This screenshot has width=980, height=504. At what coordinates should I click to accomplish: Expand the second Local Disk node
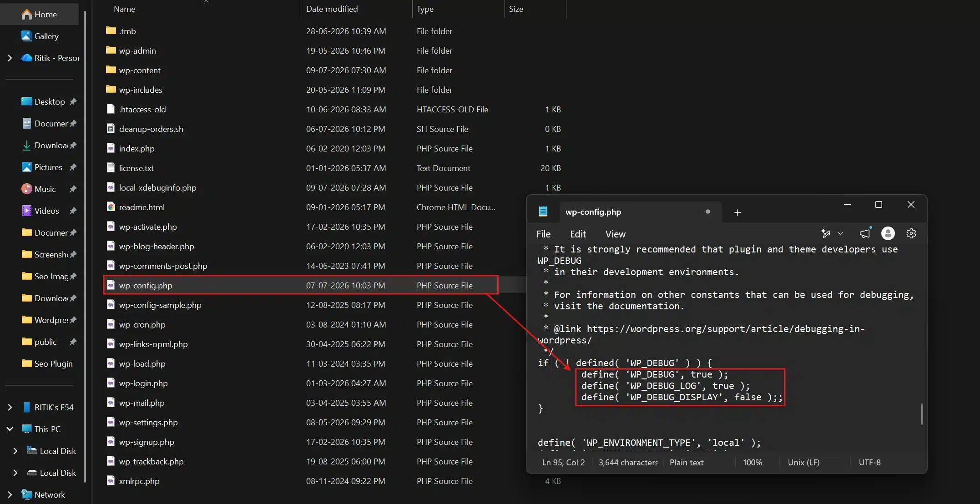point(15,473)
